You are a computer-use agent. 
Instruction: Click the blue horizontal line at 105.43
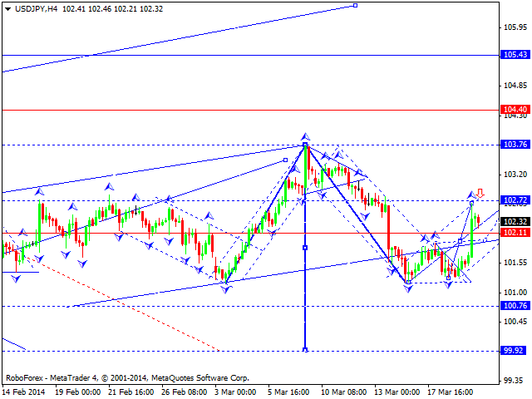click(x=249, y=55)
